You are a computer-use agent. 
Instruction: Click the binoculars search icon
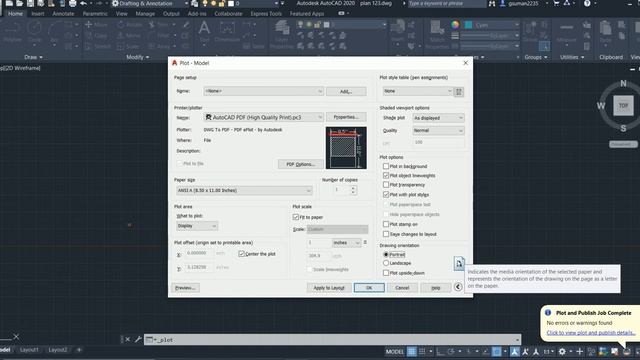click(492, 4)
